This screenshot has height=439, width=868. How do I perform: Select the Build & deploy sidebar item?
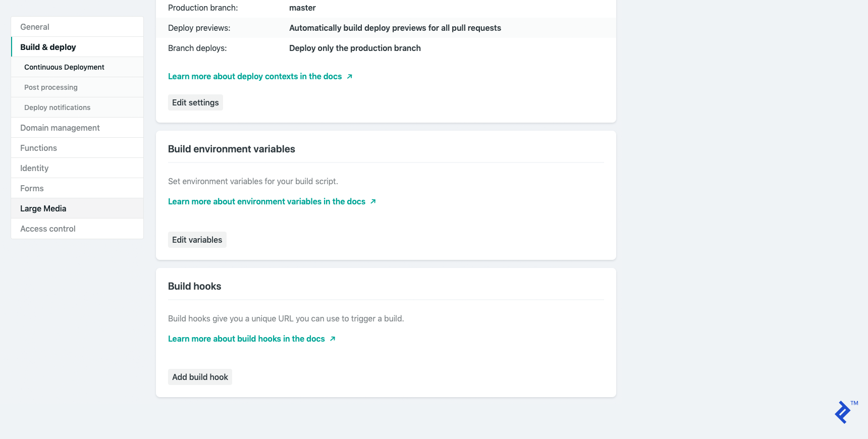point(48,46)
